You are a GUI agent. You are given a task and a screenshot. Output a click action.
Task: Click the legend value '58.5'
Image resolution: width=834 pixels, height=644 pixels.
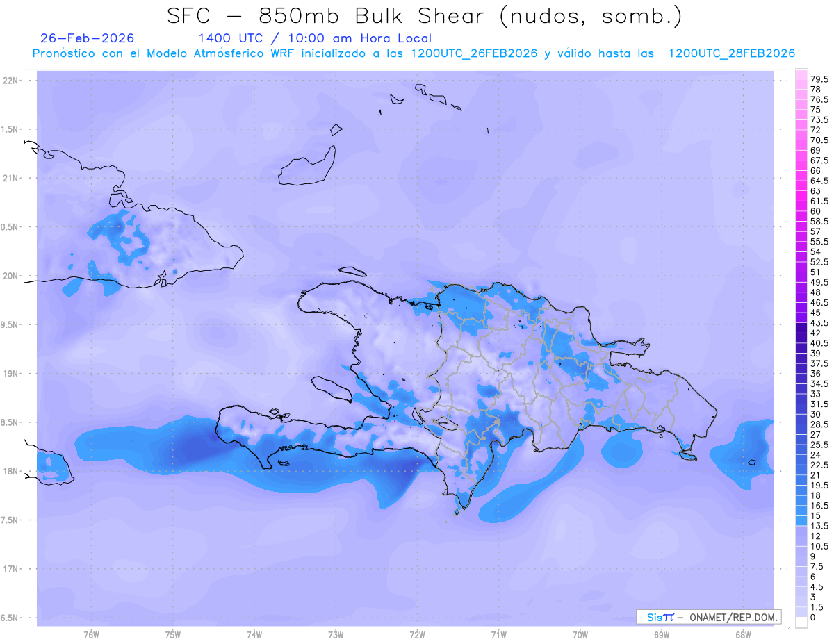pyautogui.click(x=821, y=221)
